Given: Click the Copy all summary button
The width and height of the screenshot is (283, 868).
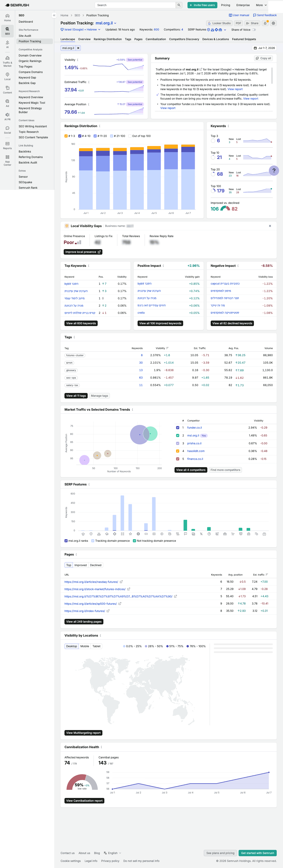Looking at the screenshot, I should pos(263,58).
